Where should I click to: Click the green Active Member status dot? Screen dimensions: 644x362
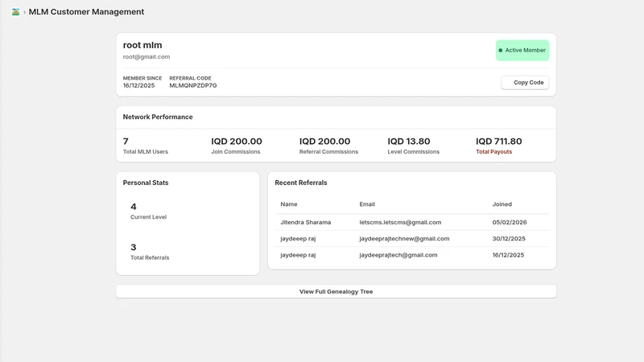point(500,51)
